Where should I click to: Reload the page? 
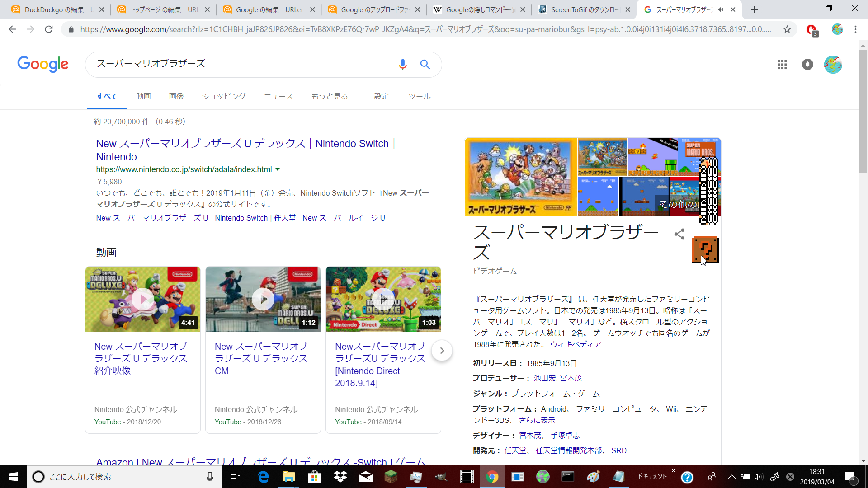(x=49, y=29)
